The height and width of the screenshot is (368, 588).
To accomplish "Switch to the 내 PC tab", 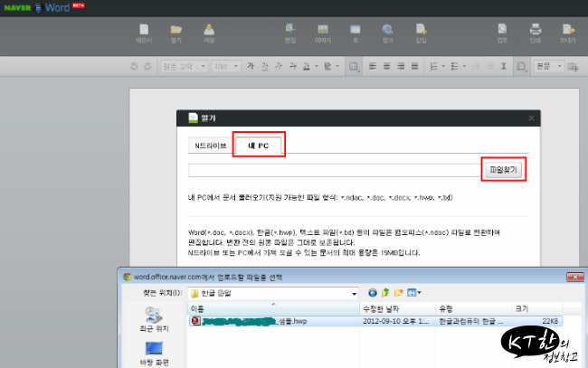I will click(259, 146).
